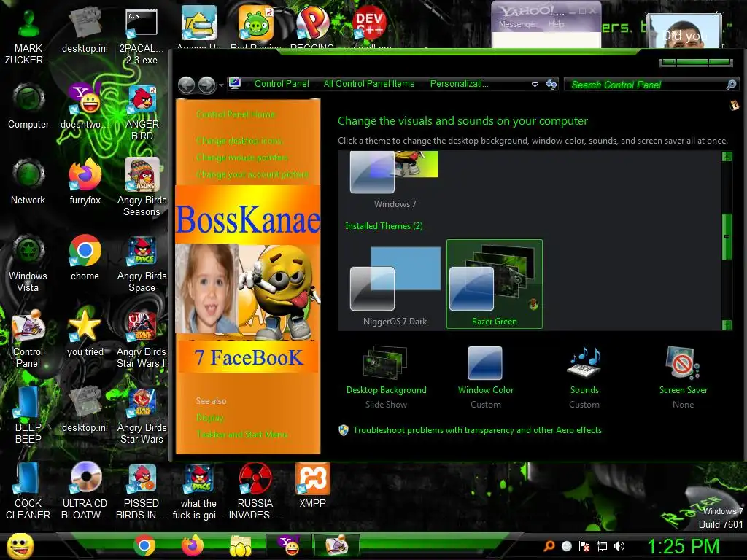Click Change desktop icons link
Viewport: 747px width, 560px height.
239,141
